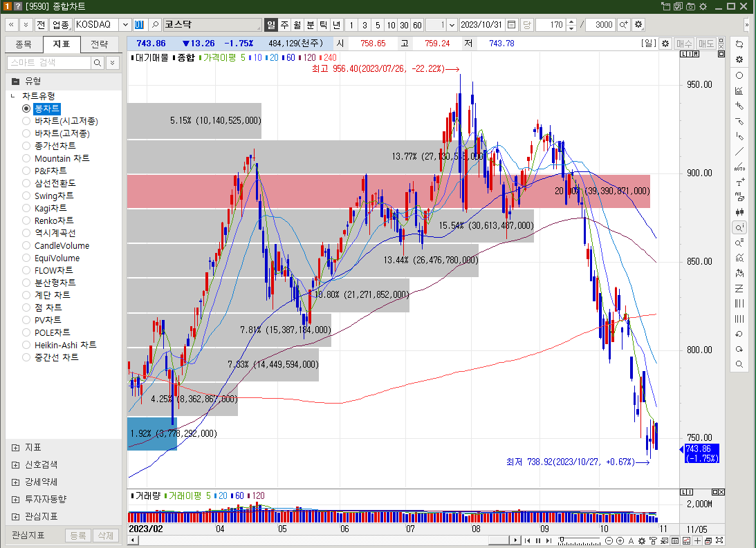
Task: Click the 삭제 button
Action: (x=106, y=536)
